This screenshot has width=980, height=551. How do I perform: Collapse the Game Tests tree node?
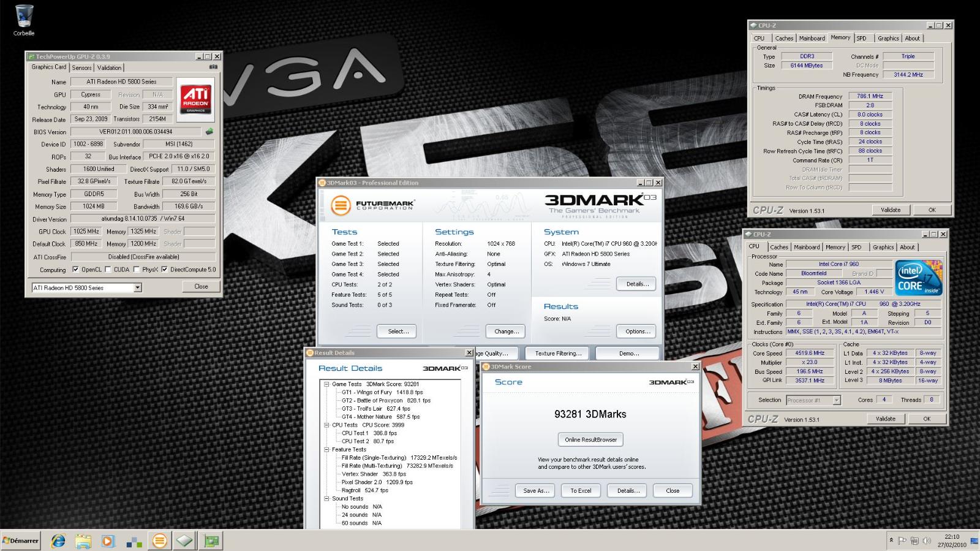pos(327,384)
